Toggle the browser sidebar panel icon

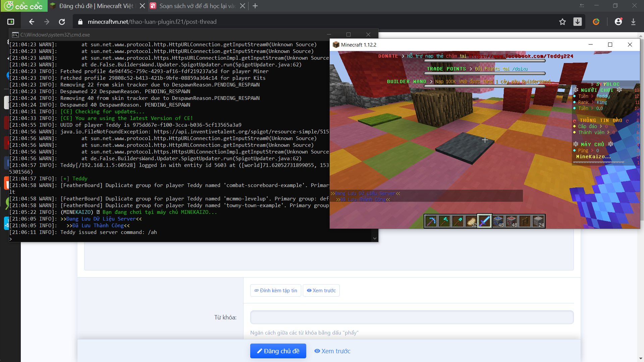click(11, 22)
